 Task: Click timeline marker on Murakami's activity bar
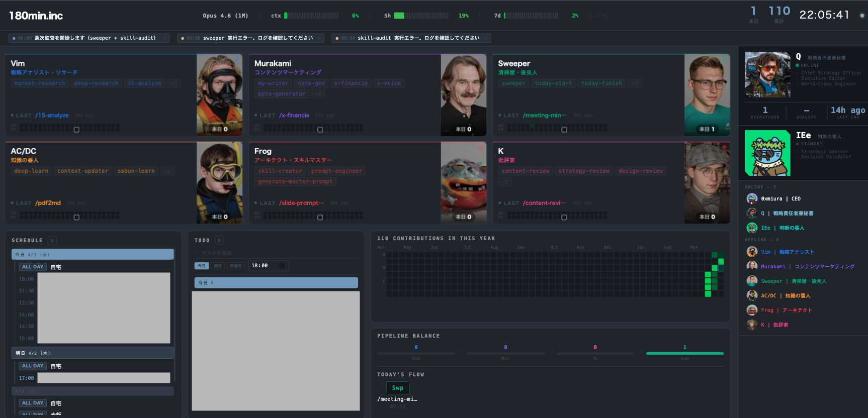(320, 130)
